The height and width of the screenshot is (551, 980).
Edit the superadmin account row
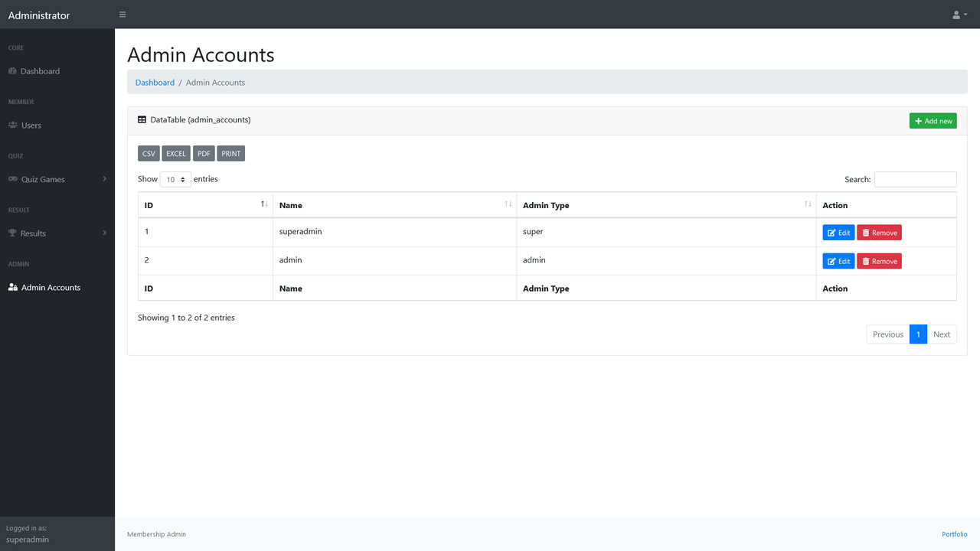[x=838, y=233]
